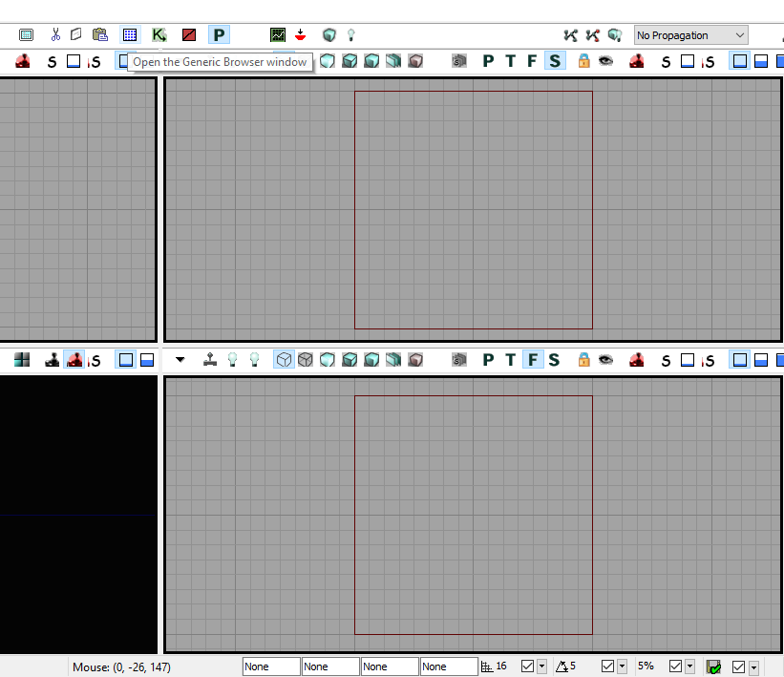Viewport: 784px width, 677px height.
Task: Click the red Matinee icon in top toolbar
Action: point(189,35)
